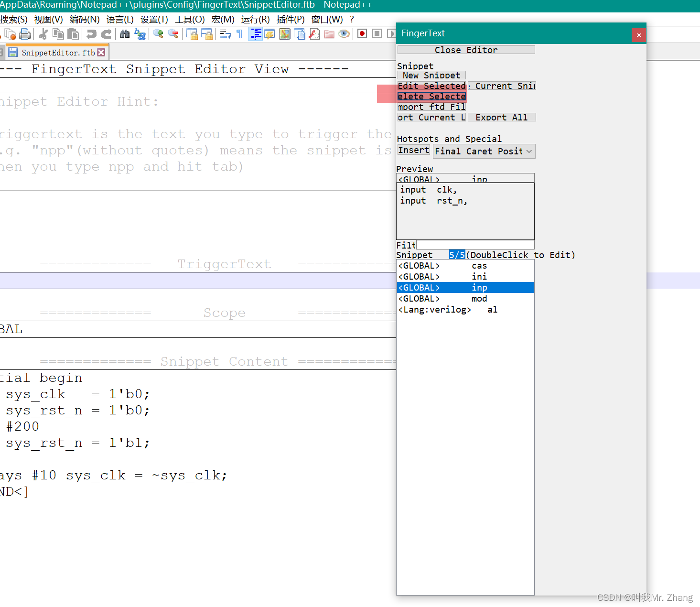Toggle Show All Characters pilcrow icon

coord(239,34)
